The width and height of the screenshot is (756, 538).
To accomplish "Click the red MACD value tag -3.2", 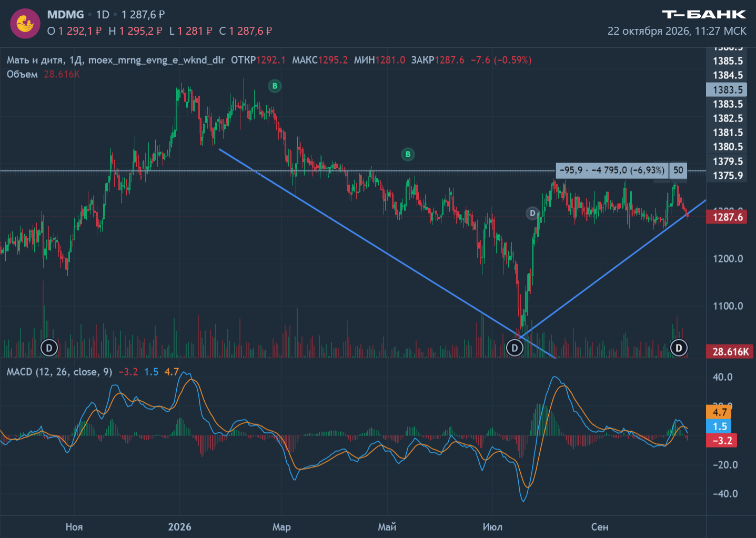I will click(721, 441).
